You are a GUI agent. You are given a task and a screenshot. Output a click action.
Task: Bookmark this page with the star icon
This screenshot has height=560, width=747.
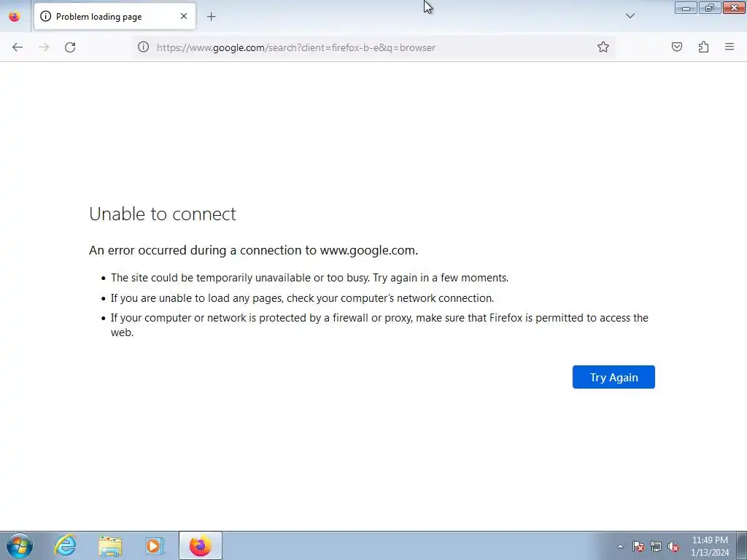point(603,47)
